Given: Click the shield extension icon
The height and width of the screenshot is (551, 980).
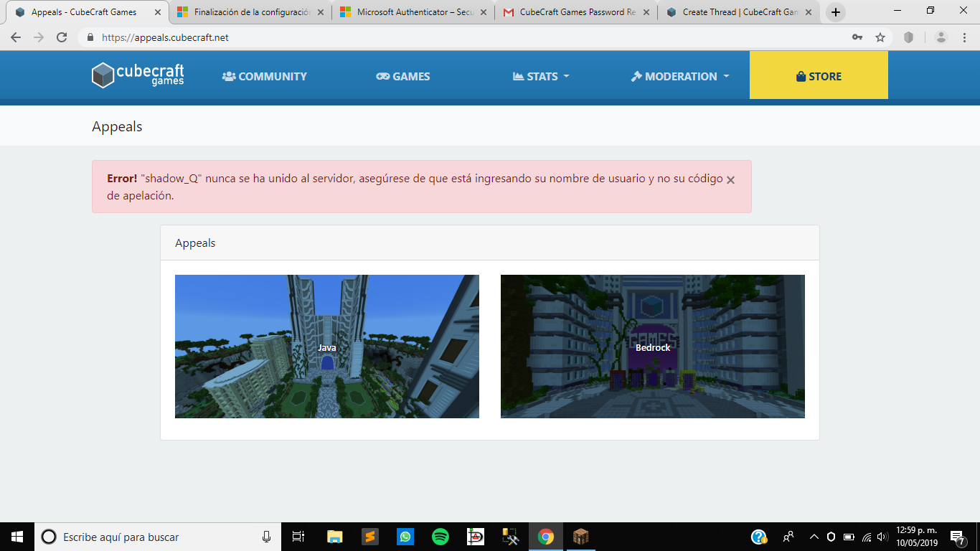Looking at the screenshot, I should [x=908, y=37].
